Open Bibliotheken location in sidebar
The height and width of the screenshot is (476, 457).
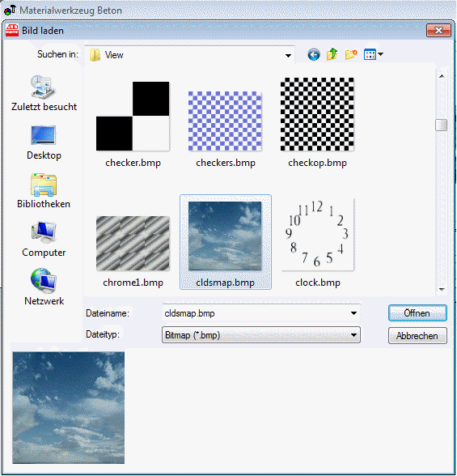44,191
